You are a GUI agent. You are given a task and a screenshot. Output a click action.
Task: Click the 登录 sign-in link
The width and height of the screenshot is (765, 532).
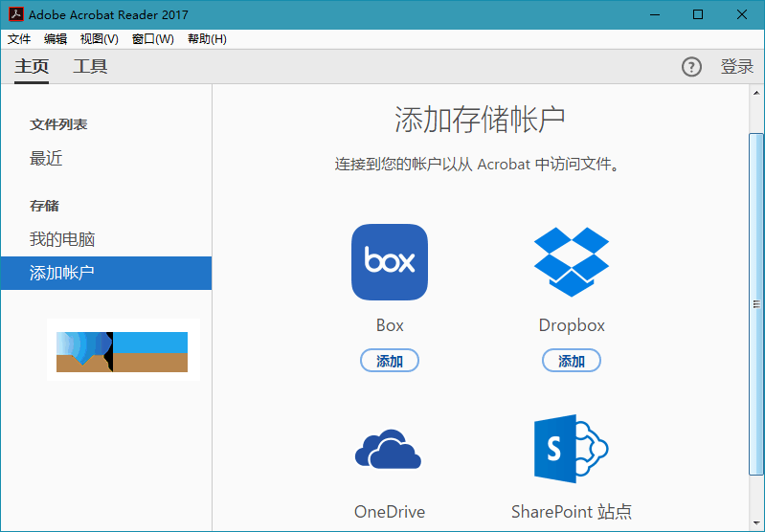[736, 67]
